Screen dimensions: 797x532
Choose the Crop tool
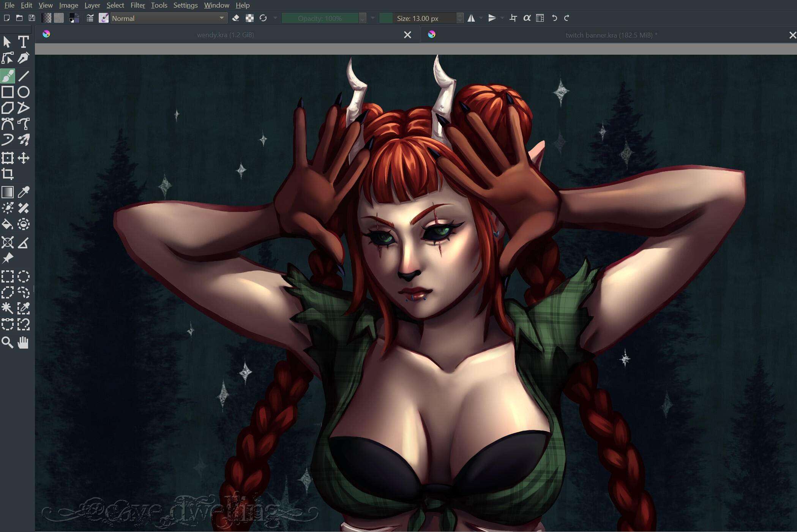coord(8,174)
